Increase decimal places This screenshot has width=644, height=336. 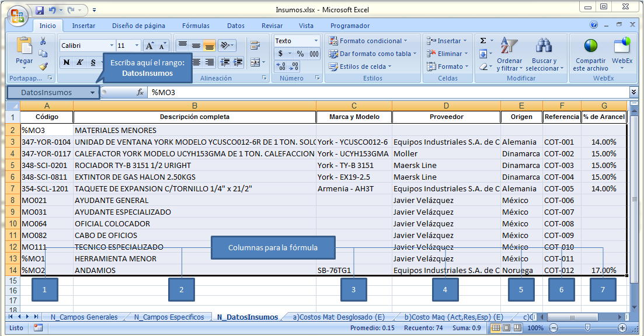pos(281,66)
